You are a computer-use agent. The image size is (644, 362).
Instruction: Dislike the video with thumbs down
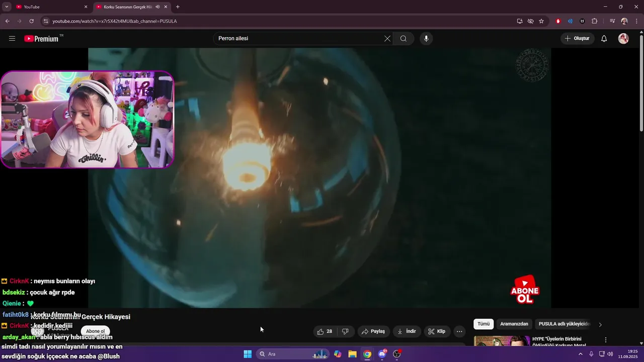pyautogui.click(x=345, y=331)
